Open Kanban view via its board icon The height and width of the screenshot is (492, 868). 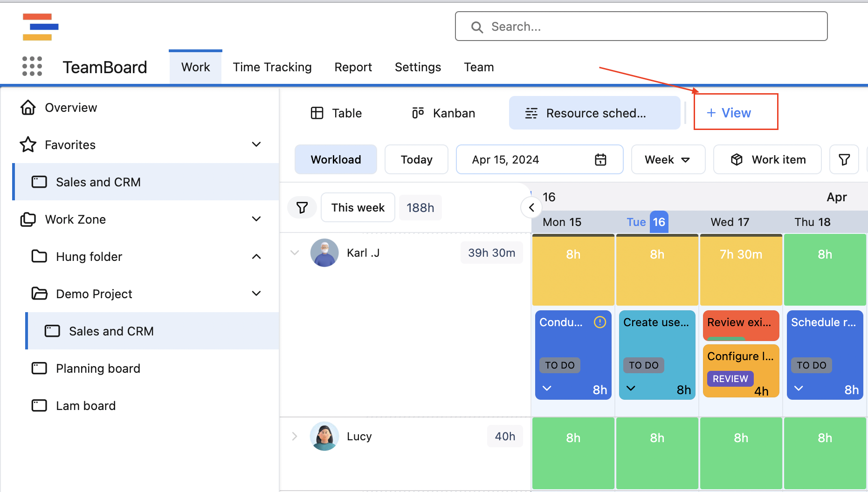(417, 112)
